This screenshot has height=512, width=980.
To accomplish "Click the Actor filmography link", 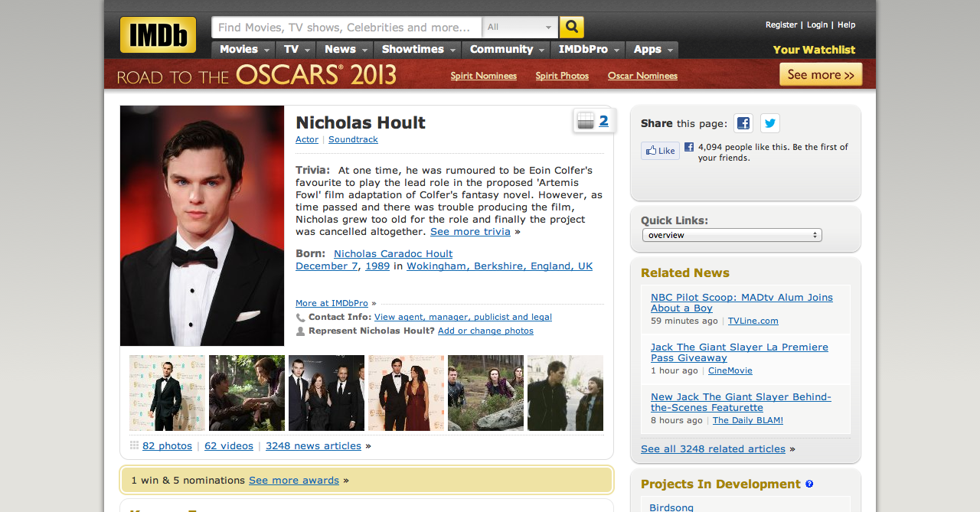I will [307, 139].
